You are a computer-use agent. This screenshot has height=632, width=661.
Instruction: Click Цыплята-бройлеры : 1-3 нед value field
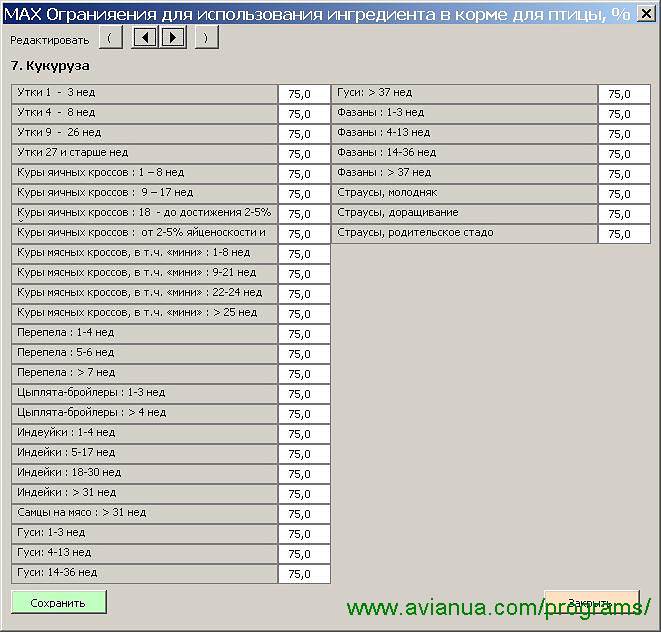[304, 394]
